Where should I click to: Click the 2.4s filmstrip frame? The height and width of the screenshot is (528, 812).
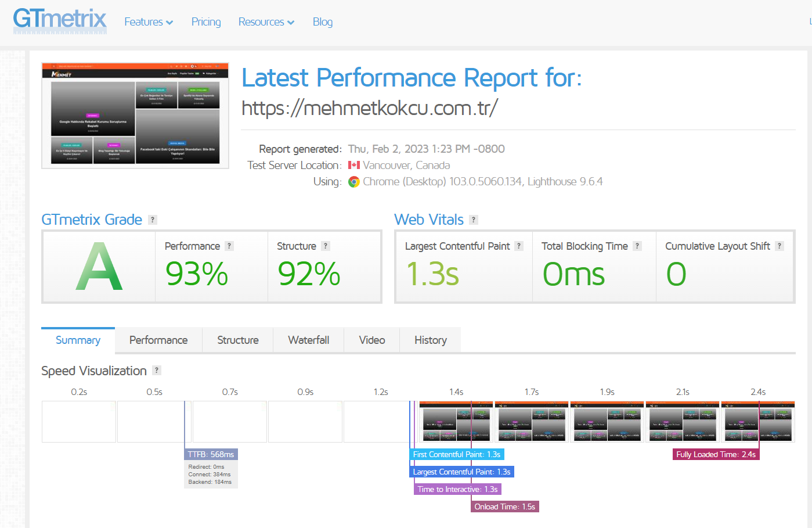pyautogui.click(x=758, y=422)
